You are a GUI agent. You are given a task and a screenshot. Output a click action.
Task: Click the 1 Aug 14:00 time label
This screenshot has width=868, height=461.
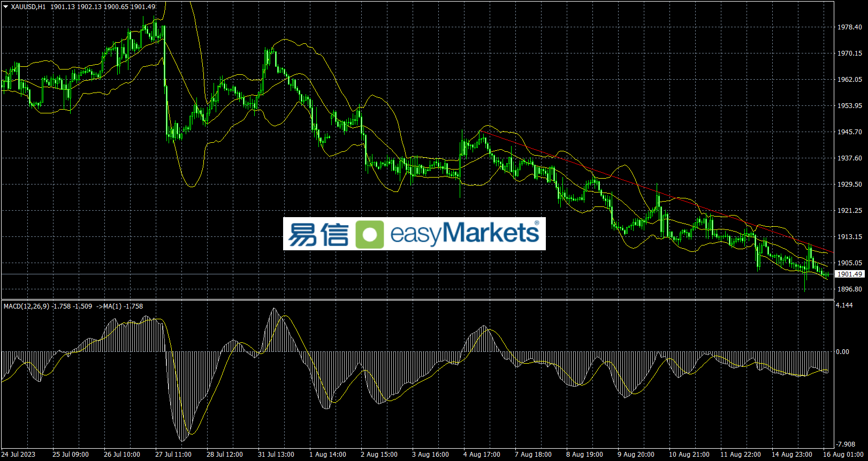[x=328, y=455]
